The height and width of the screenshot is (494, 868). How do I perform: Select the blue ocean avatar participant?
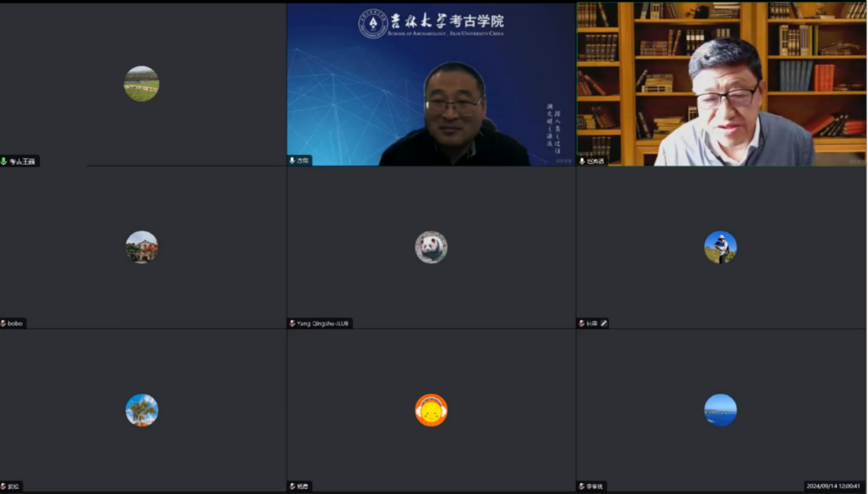pyautogui.click(x=720, y=410)
